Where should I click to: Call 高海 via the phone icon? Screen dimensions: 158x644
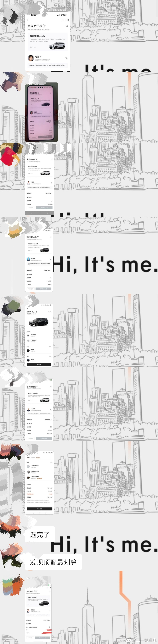click(52, 183)
